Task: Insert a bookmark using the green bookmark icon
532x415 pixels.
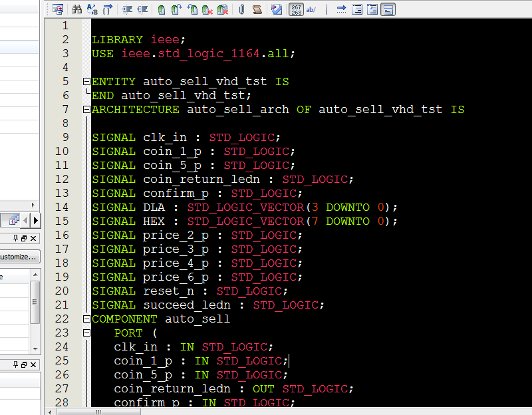Action: coord(161,9)
